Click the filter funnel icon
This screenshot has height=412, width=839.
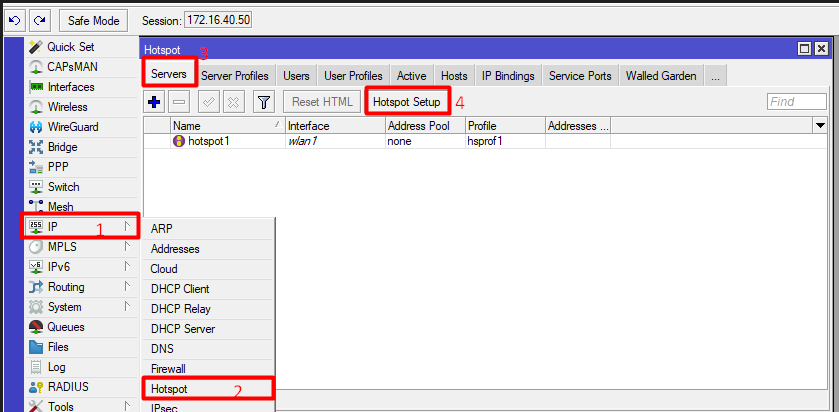click(x=263, y=102)
